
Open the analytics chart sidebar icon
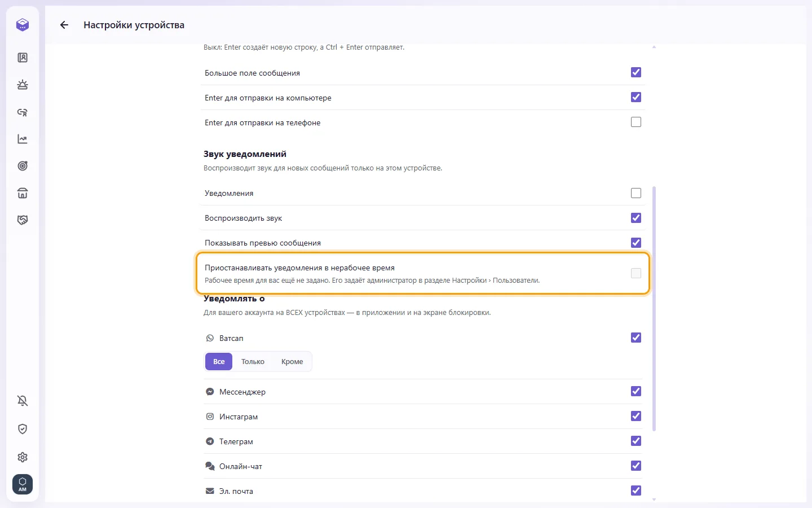click(x=23, y=139)
